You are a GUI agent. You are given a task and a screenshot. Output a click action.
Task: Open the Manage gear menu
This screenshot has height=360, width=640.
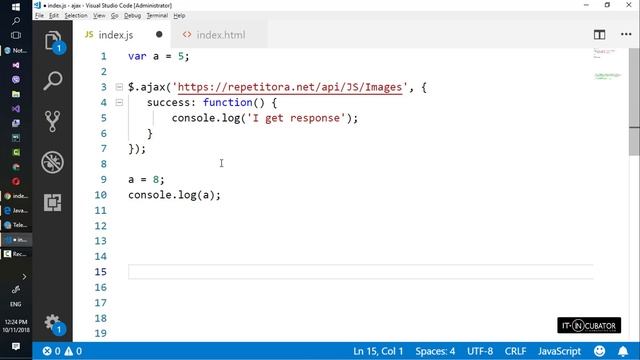[52, 323]
